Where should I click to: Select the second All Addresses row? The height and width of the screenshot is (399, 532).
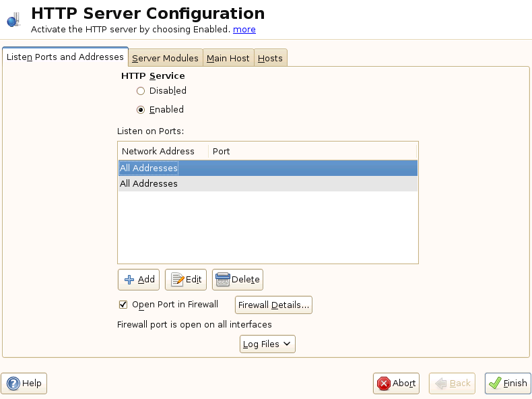[149, 184]
